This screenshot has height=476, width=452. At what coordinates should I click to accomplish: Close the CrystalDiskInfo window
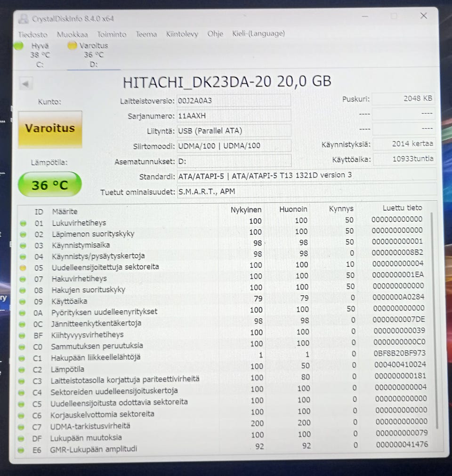click(x=423, y=16)
